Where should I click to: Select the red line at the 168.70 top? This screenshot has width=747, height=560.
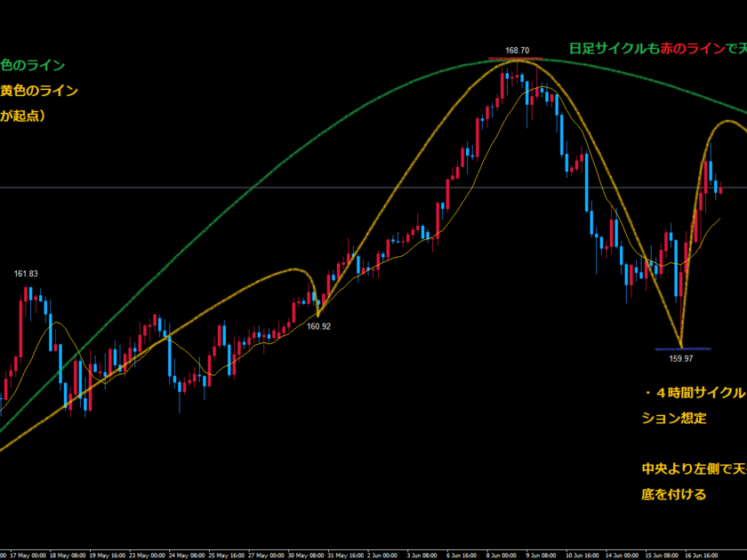[x=517, y=59]
